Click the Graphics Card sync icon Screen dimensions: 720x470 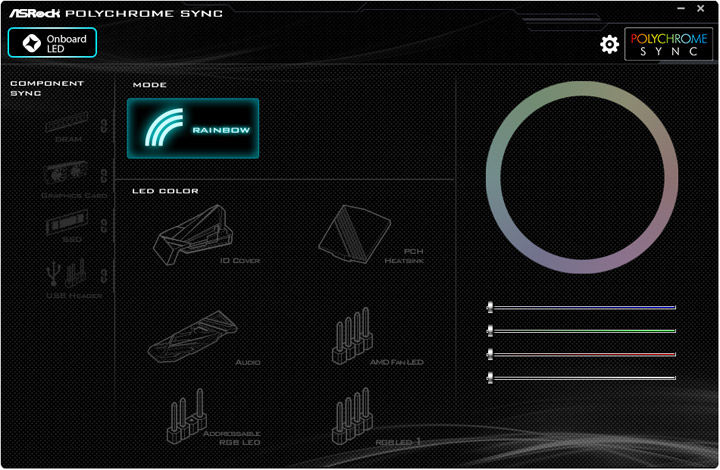[66, 173]
